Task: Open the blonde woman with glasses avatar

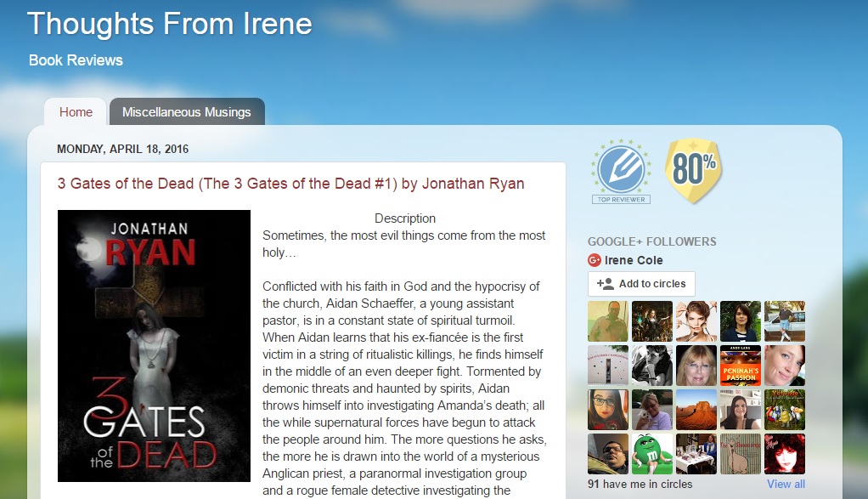Action: [x=696, y=366]
